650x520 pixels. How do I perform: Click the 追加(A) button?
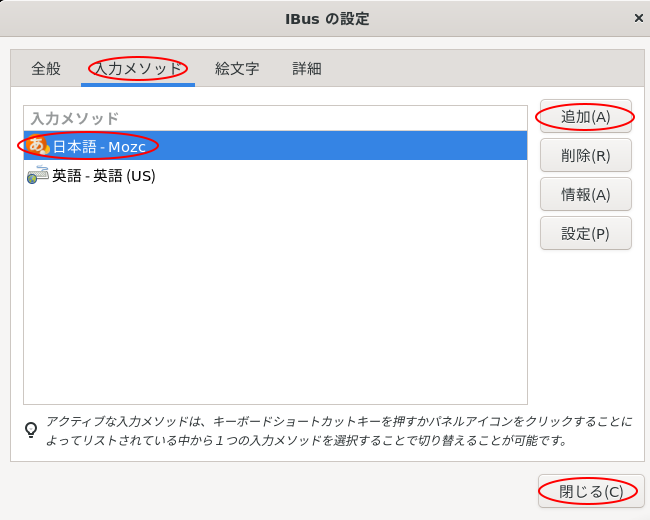click(x=585, y=117)
